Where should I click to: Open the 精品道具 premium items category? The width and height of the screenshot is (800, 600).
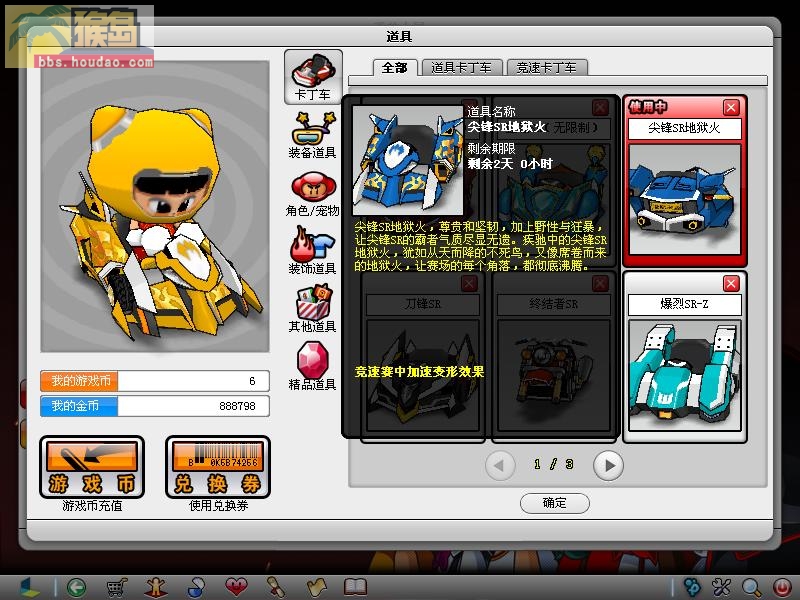click(x=313, y=367)
